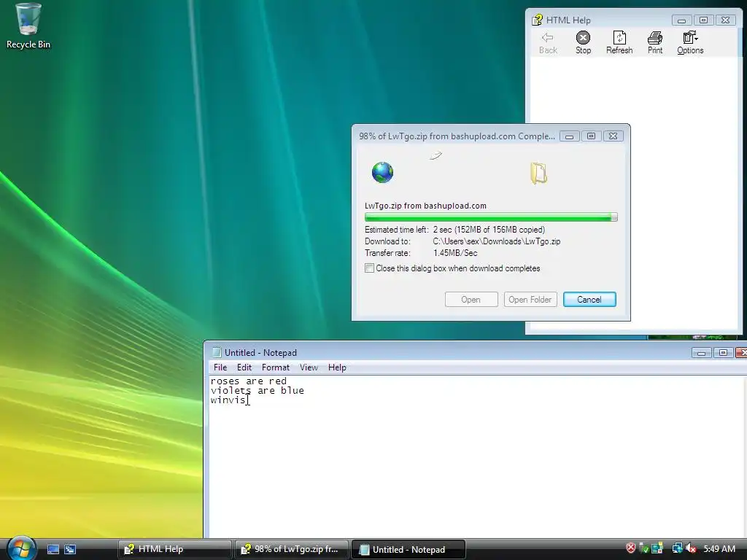The image size is (747, 560).
Task: Click the green-and-blue tray icon before the network icon
Action: tap(657, 548)
